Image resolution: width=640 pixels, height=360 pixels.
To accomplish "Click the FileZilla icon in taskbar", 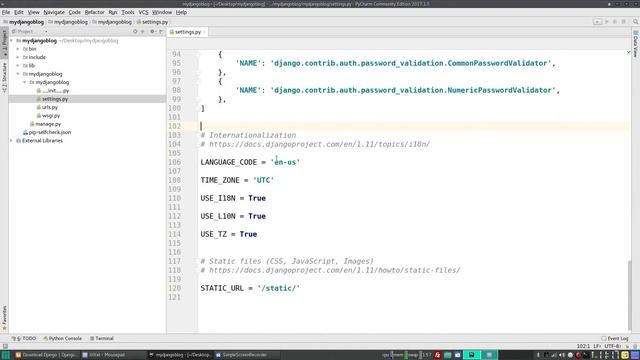I will click(437, 355).
